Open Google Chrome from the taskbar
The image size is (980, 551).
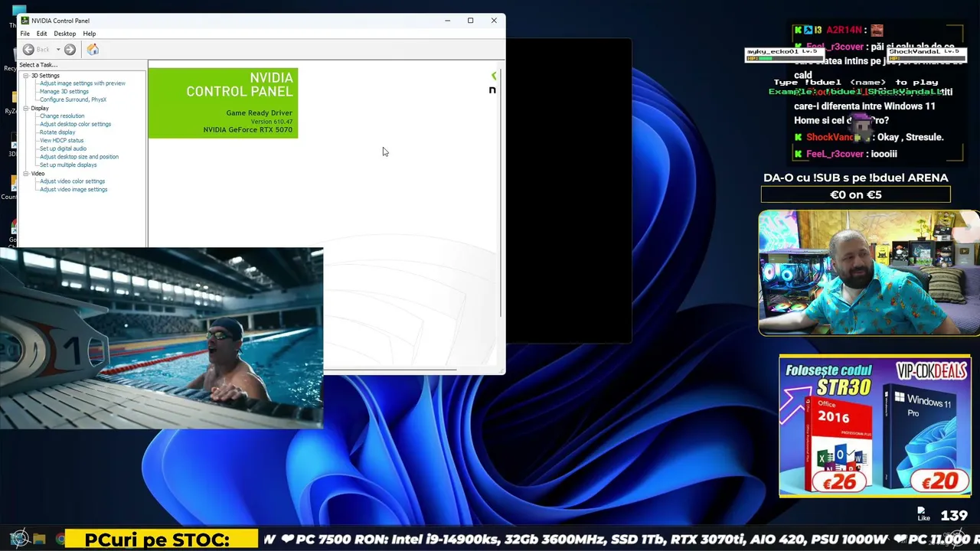click(x=60, y=539)
